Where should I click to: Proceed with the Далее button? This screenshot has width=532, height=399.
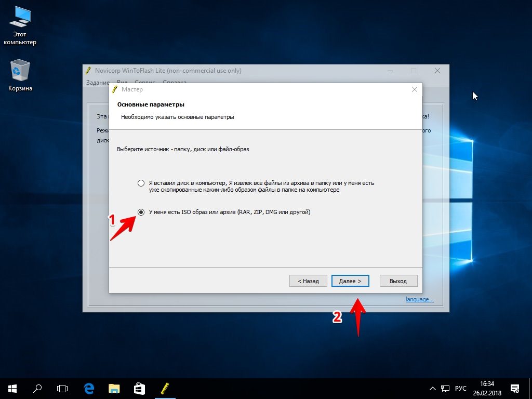click(350, 281)
